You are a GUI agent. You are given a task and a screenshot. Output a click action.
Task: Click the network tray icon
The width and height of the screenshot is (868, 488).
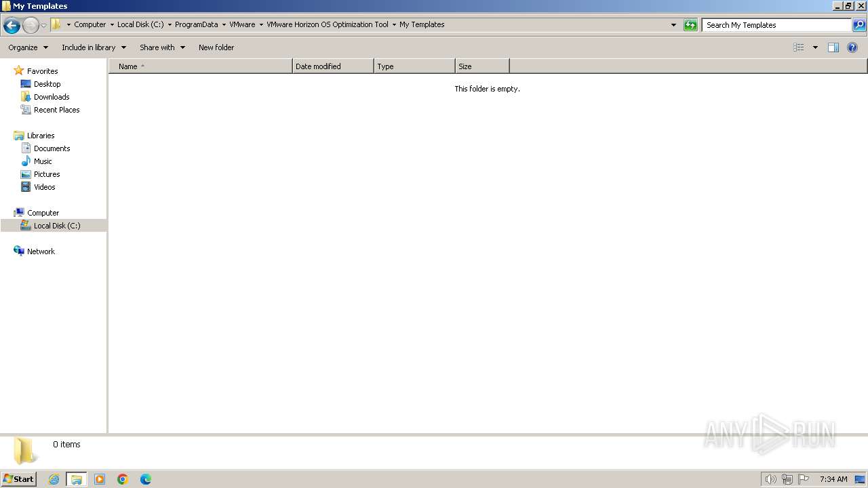tap(787, 479)
